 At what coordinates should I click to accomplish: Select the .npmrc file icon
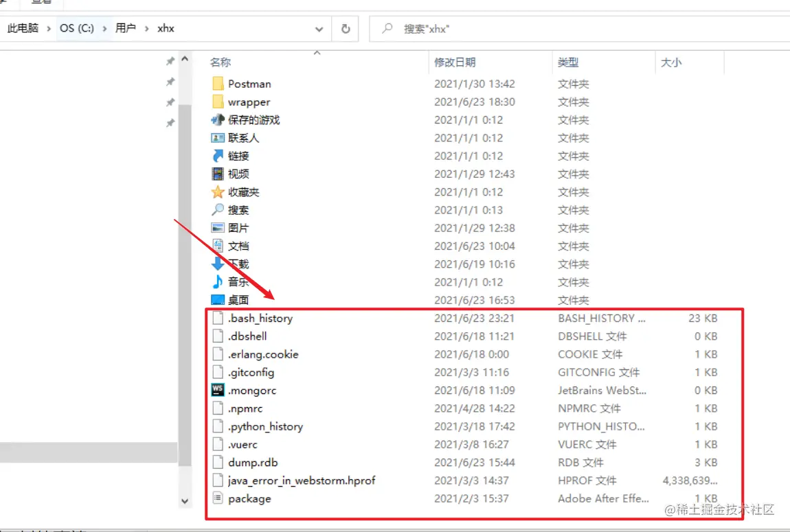pos(218,408)
